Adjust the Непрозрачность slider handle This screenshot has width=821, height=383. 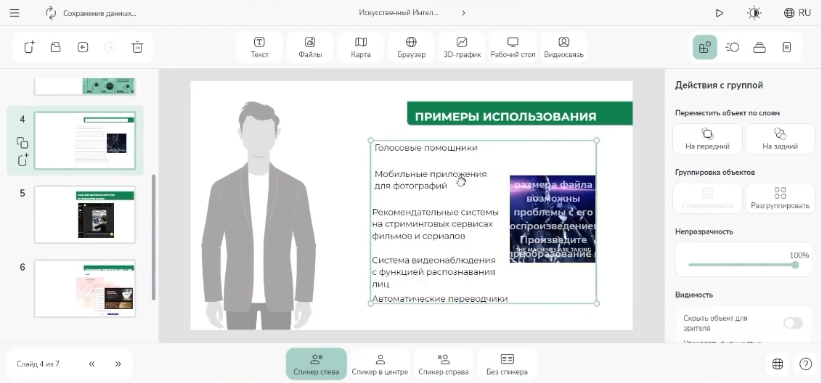(795, 265)
